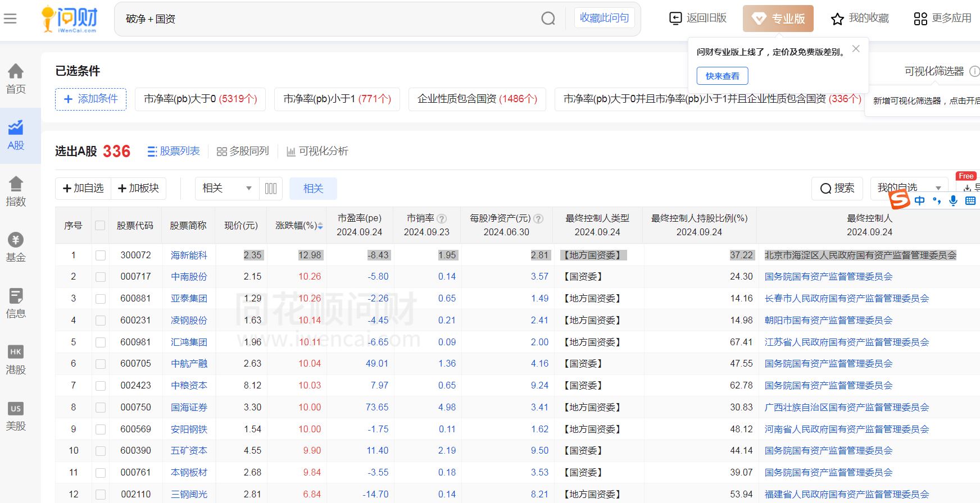Click the 返回旧版 icon
980x503 pixels.
click(675, 19)
